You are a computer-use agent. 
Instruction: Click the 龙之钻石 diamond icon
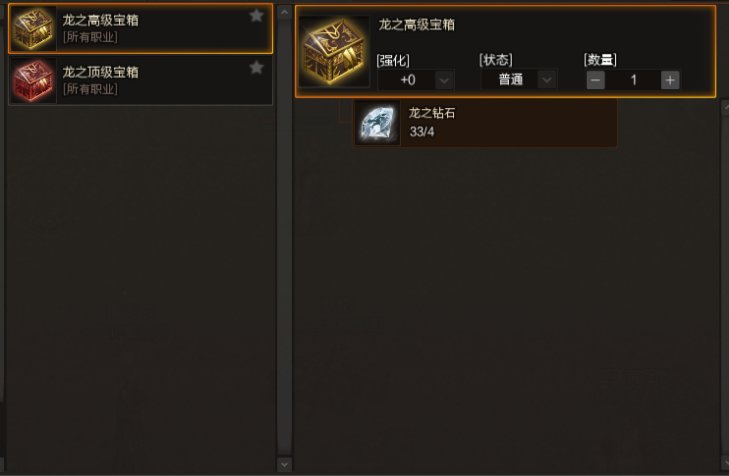378,123
